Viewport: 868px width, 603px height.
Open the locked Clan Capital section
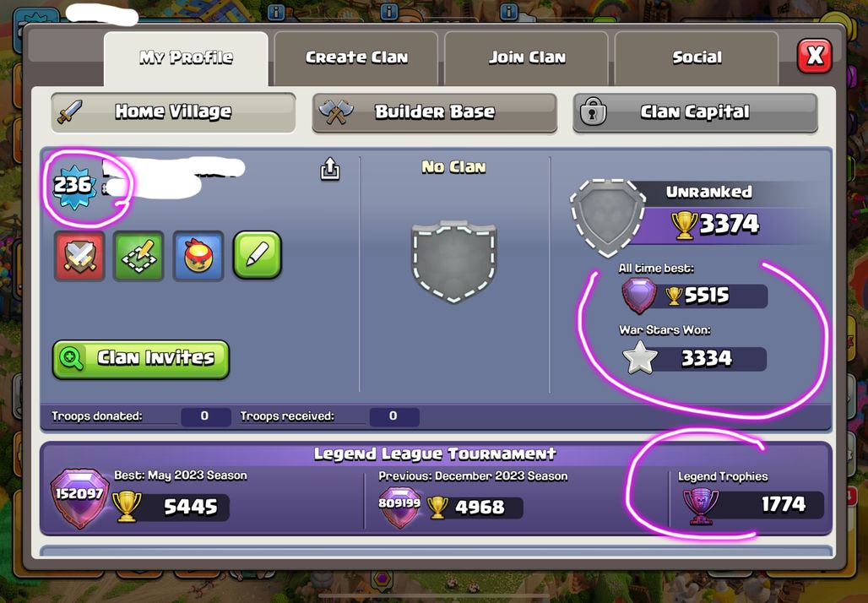point(695,112)
